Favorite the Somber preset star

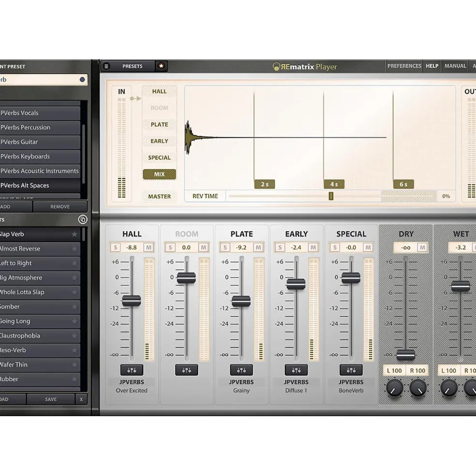click(x=74, y=306)
